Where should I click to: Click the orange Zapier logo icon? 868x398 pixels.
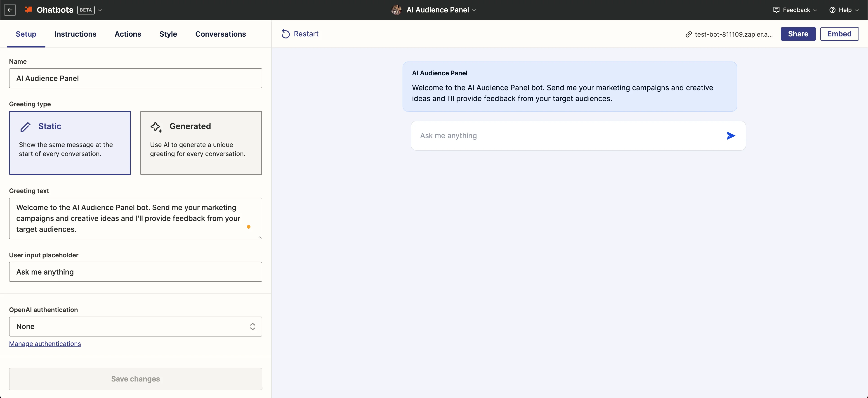[x=29, y=10]
